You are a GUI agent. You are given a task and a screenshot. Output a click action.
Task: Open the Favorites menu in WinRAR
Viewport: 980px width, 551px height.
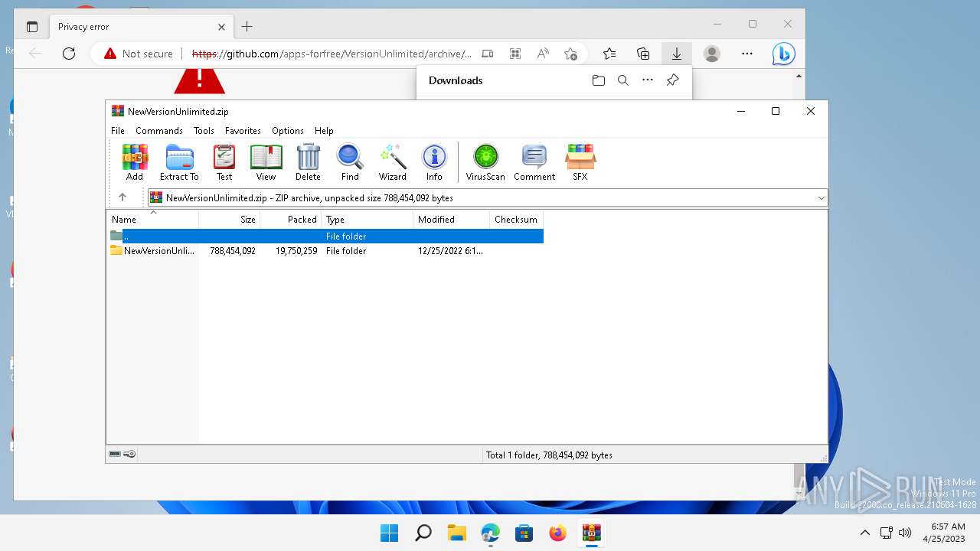[243, 131]
